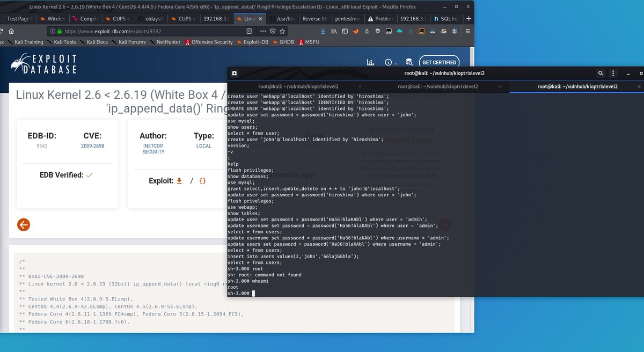Open the Exploit-DB search icon

pos(408,62)
